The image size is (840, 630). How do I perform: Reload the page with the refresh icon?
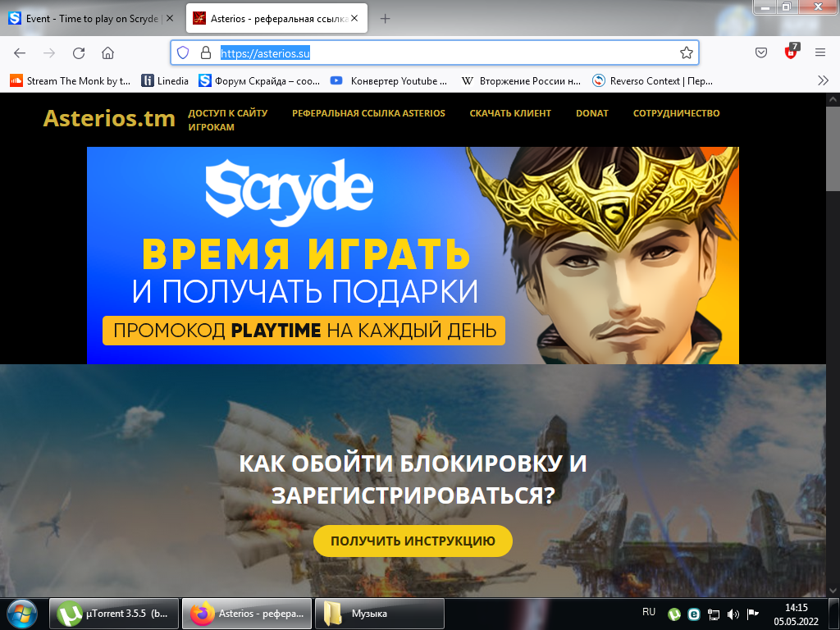tap(78, 52)
